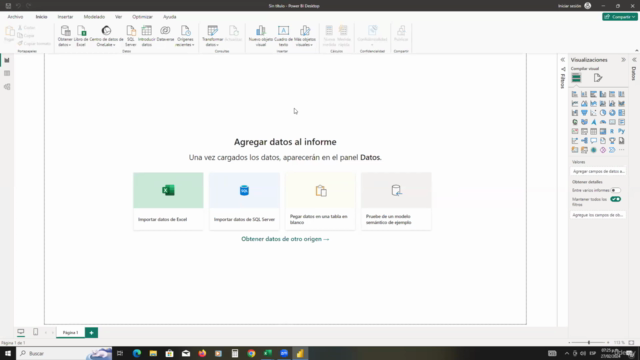
Task: Open Centro de datos de OneLake dropdown
Action: [106, 36]
